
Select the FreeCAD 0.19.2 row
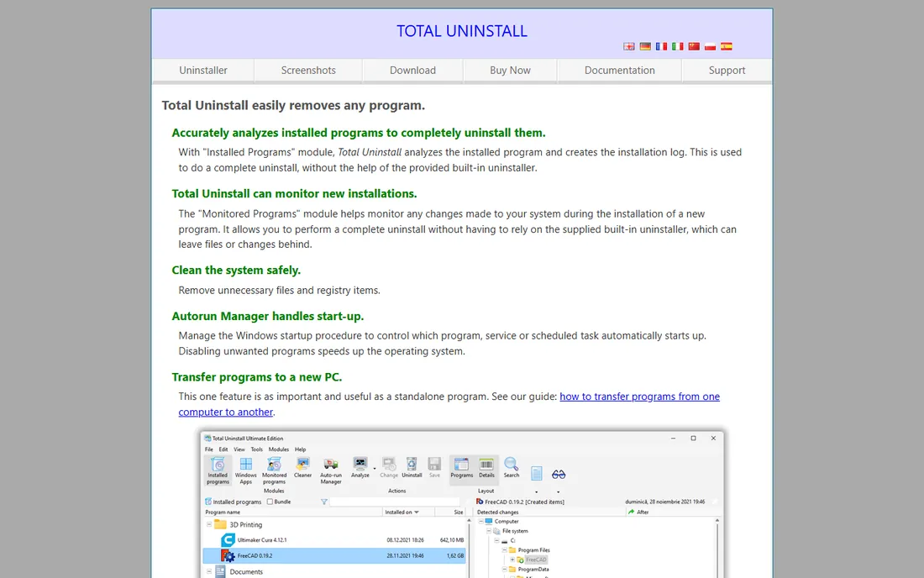pyautogui.click(x=334, y=555)
